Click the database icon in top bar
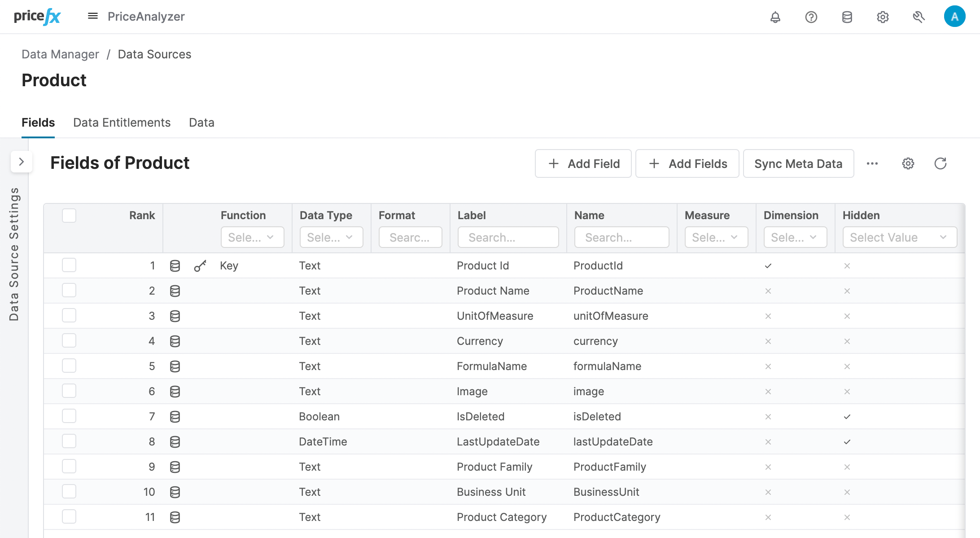 pos(847,17)
